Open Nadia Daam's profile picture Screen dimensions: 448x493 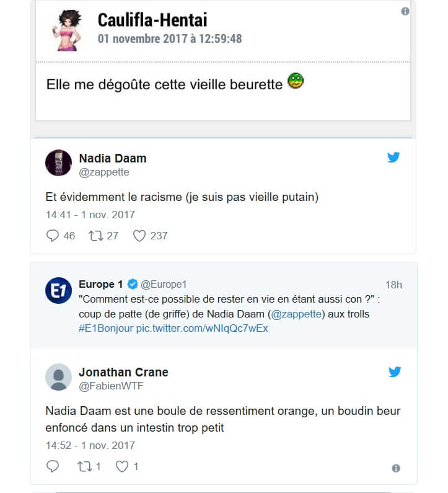tap(59, 163)
